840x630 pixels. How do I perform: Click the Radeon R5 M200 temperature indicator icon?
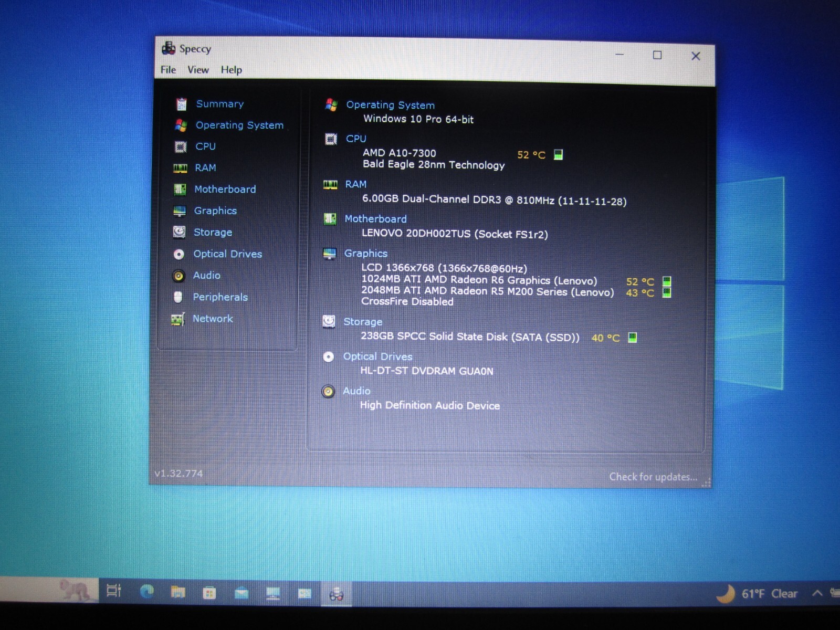[667, 292]
